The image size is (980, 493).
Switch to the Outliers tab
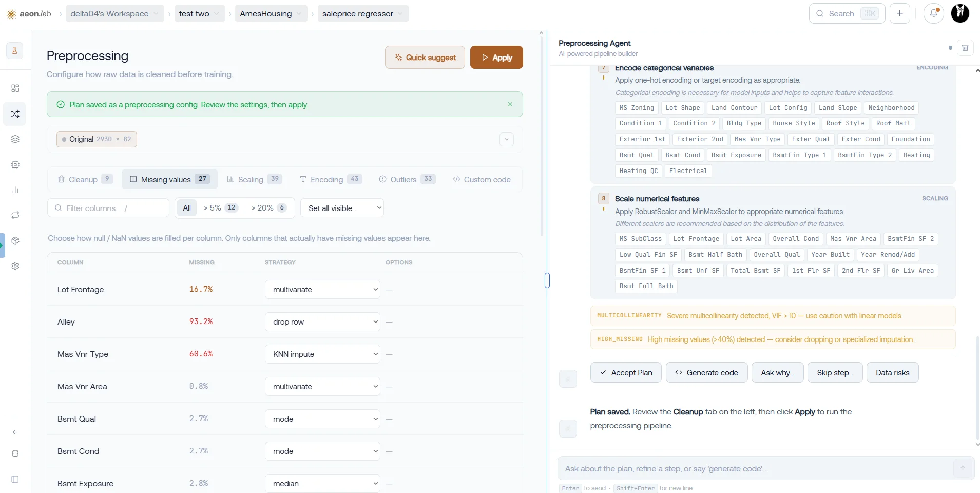tap(407, 179)
